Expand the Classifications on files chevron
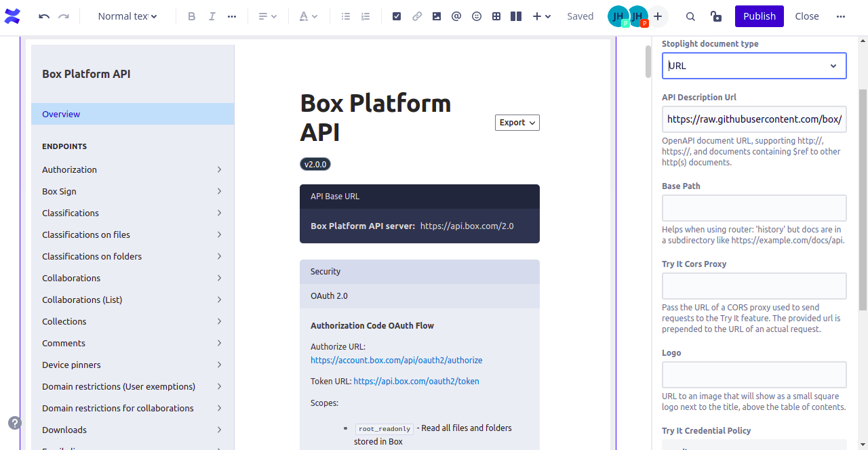The width and height of the screenshot is (868, 450). point(219,234)
